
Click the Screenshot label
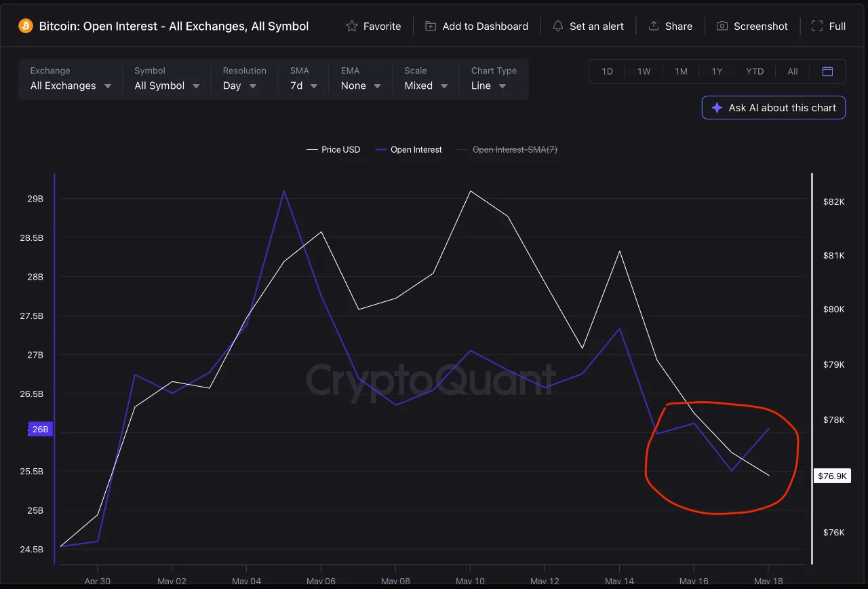click(761, 26)
